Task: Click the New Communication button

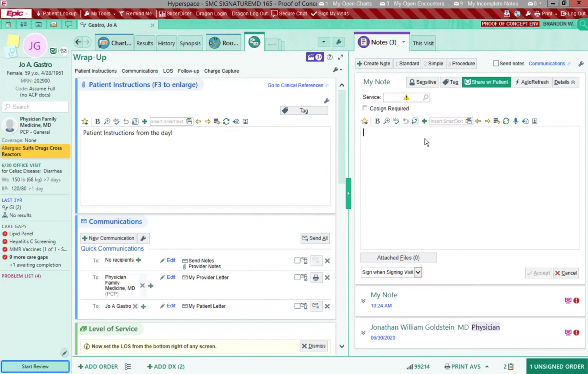Action: (108, 238)
